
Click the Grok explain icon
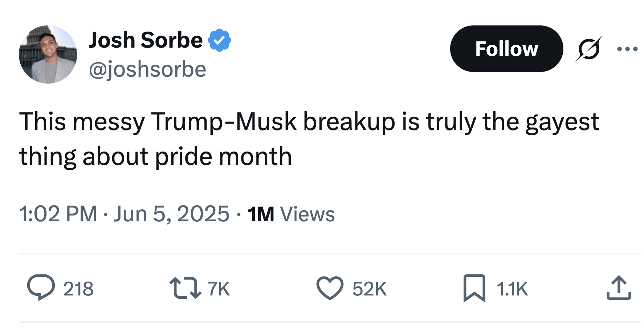pyautogui.click(x=588, y=49)
